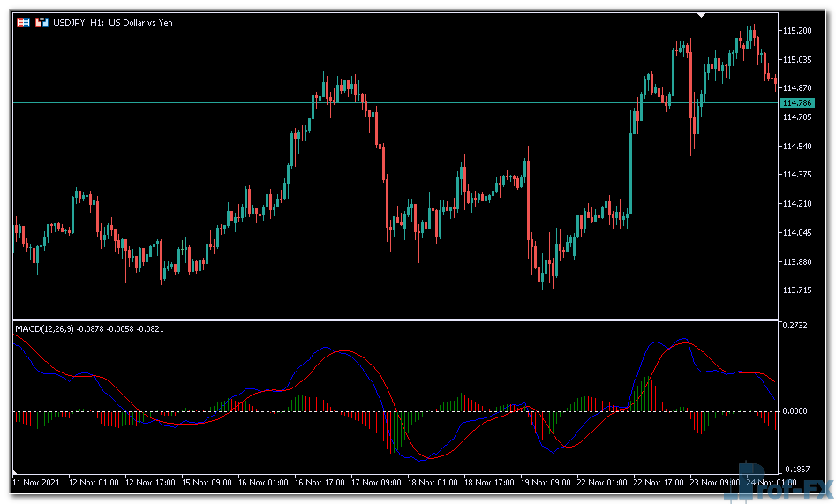Click the MACD(12,26,9) indicator label
The width and height of the screenshot is (836, 504).
click(45, 329)
